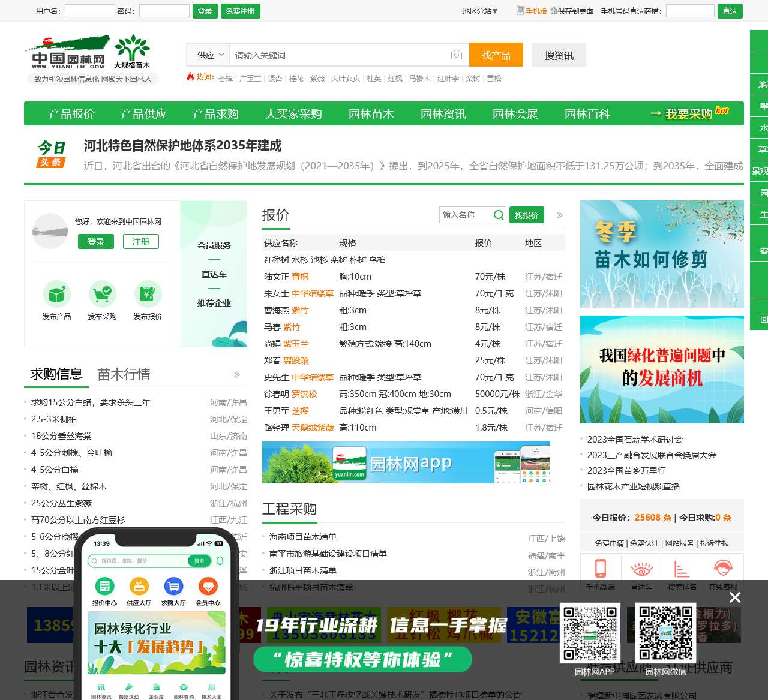Screen dimensions: 768x700
Task: Open 园林苗木 navigation item
Action: 371,114
